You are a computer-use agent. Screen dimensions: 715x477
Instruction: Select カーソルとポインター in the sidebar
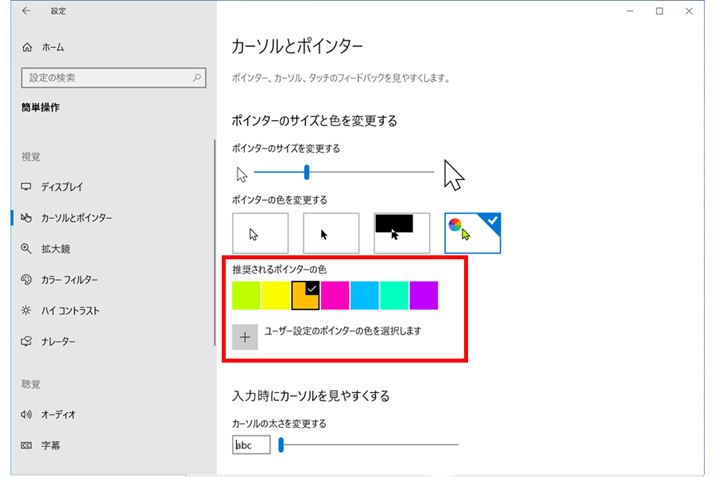tap(76, 218)
